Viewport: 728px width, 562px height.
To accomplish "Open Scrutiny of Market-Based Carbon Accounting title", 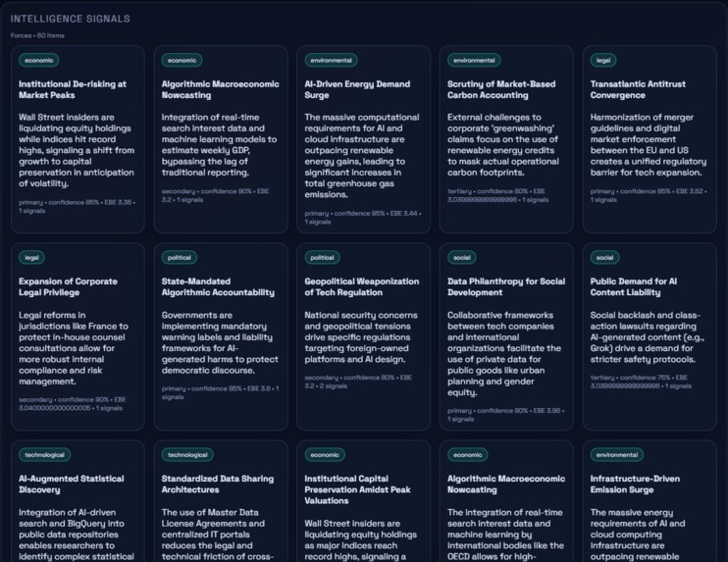I will (501, 89).
